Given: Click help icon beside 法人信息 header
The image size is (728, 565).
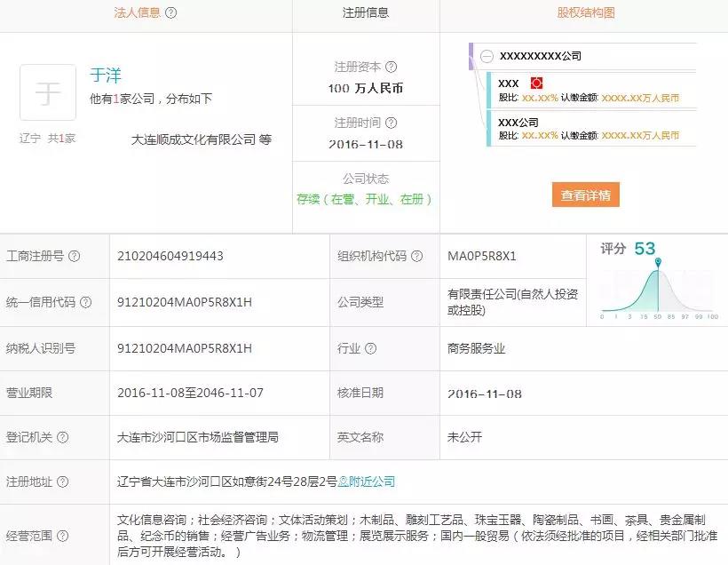Looking at the screenshot, I should [x=171, y=13].
